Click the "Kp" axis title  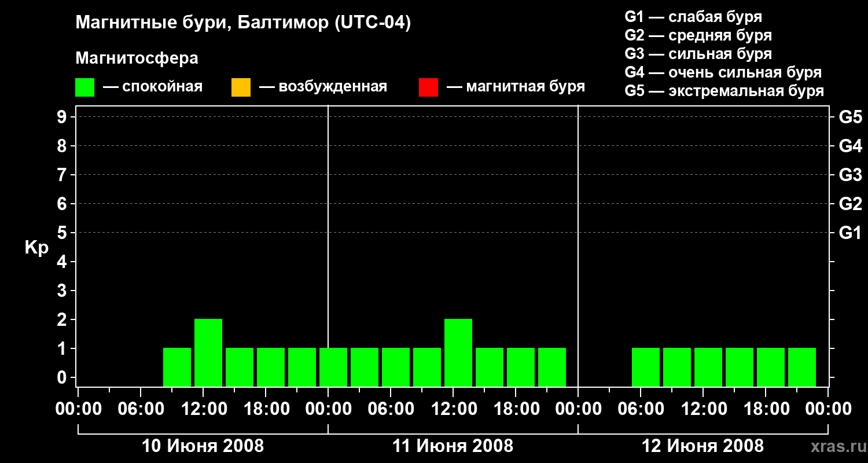click(x=36, y=248)
